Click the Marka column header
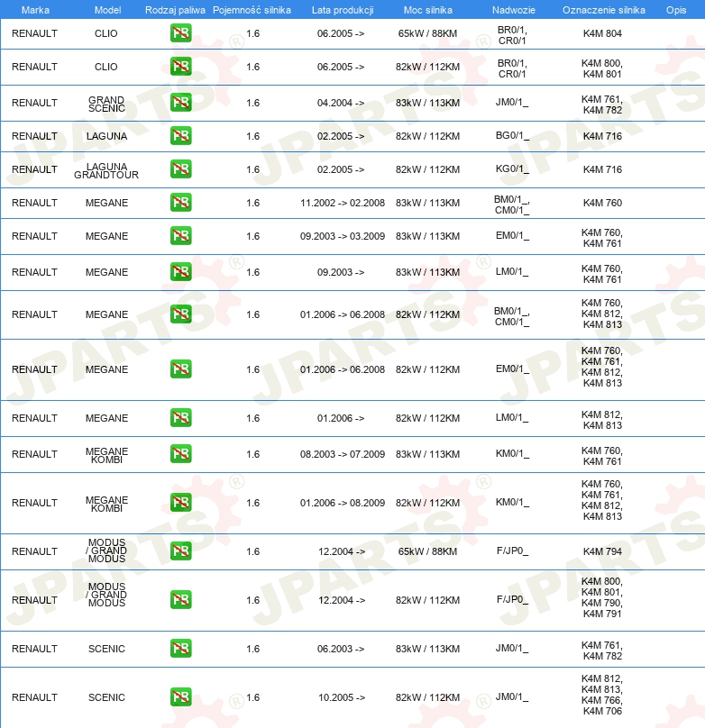The width and height of the screenshot is (705, 728). pyautogui.click(x=35, y=10)
